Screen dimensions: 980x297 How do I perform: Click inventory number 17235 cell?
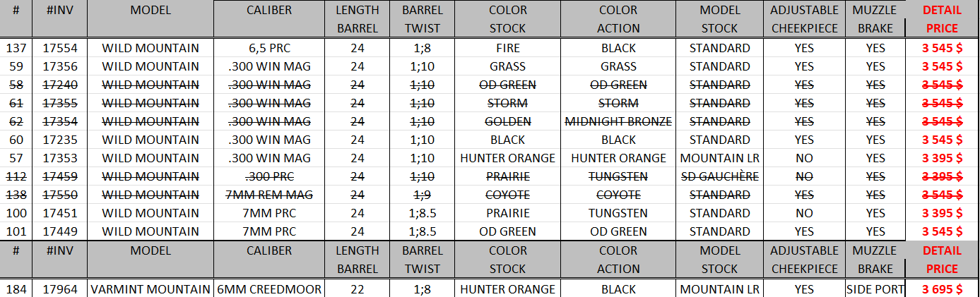pos(60,140)
